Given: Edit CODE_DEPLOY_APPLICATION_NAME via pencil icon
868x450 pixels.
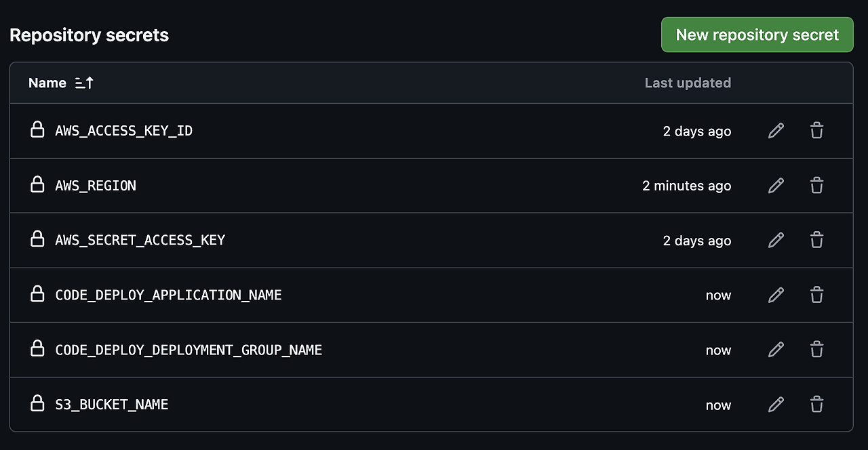Looking at the screenshot, I should pos(776,295).
